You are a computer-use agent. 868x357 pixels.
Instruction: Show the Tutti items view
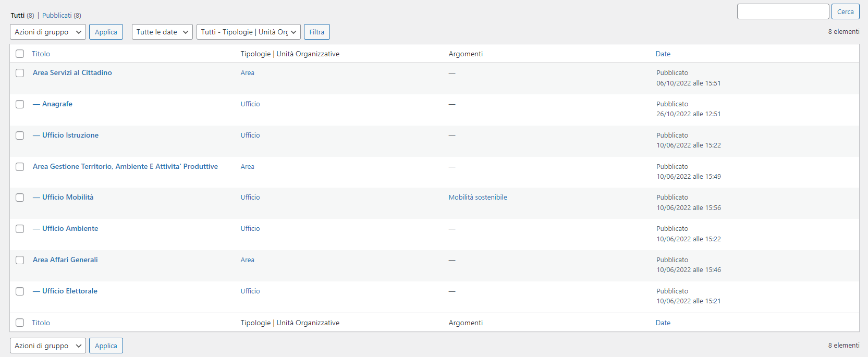point(17,15)
